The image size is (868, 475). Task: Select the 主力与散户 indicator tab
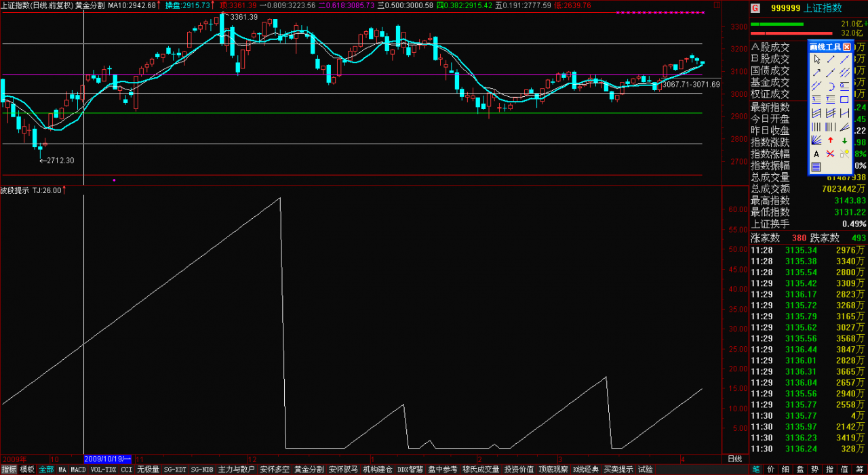point(236,469)
